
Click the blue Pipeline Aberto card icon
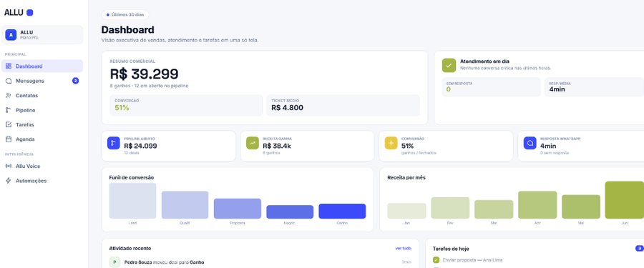[113, 143]
